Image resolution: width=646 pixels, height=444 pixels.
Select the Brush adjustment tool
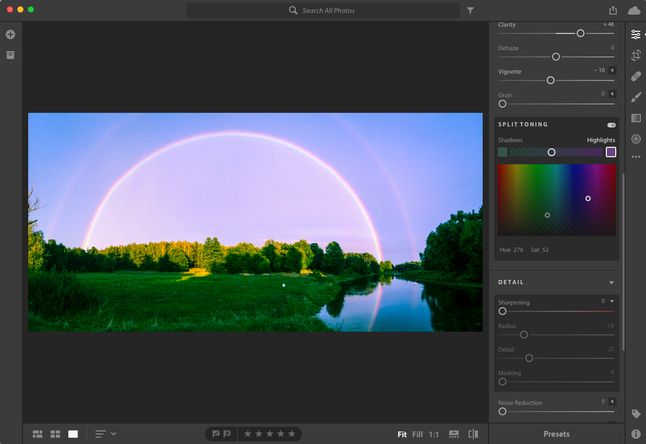[636, 97]
